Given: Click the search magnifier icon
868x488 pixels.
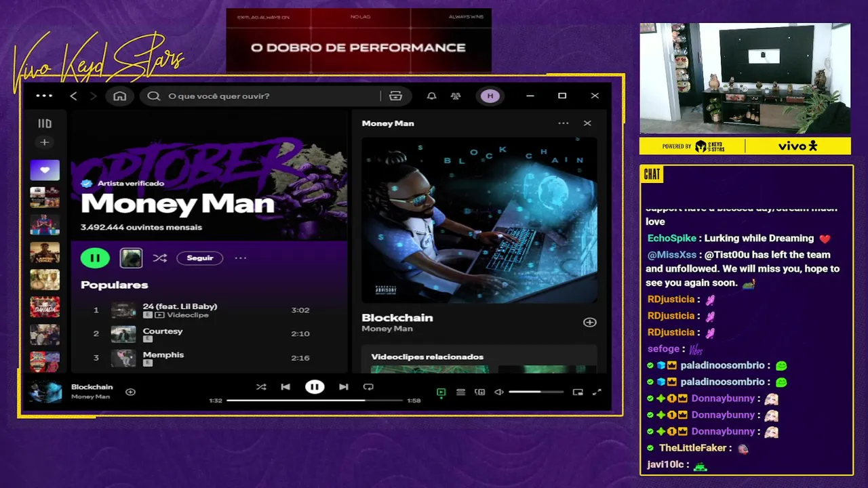Looking at the screenshot, I should pyautogui.click(x=154, y=96).
